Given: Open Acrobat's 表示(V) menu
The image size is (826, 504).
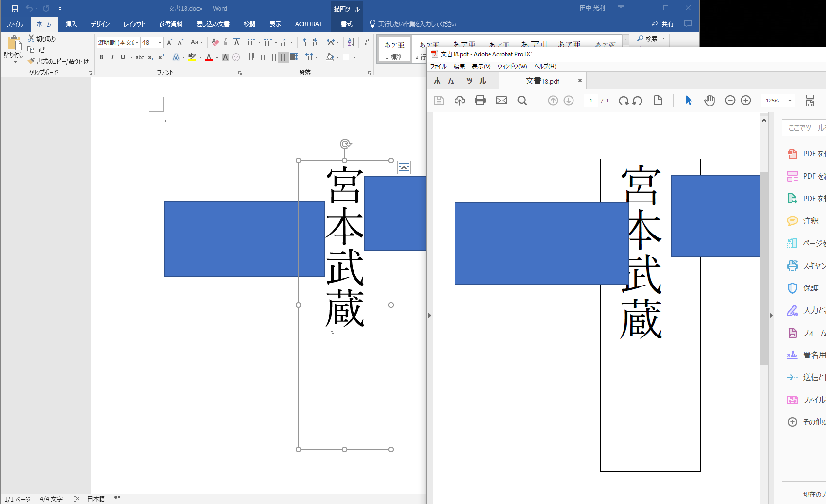Looking at the screenshot, I should (481, 66).
